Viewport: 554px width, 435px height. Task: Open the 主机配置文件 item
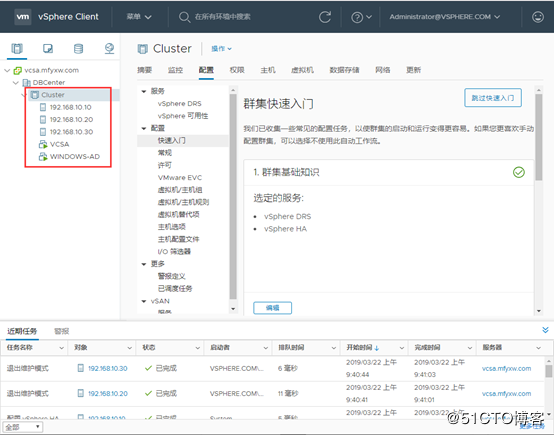coord(178,239)
